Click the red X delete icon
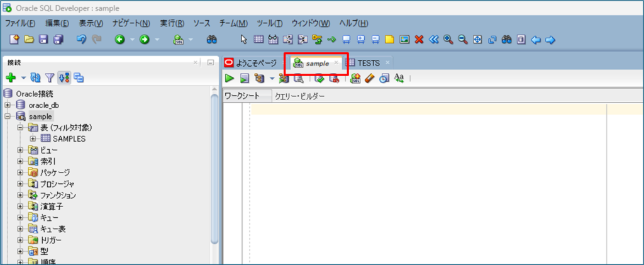644x265 pixels. coord(419,39)
